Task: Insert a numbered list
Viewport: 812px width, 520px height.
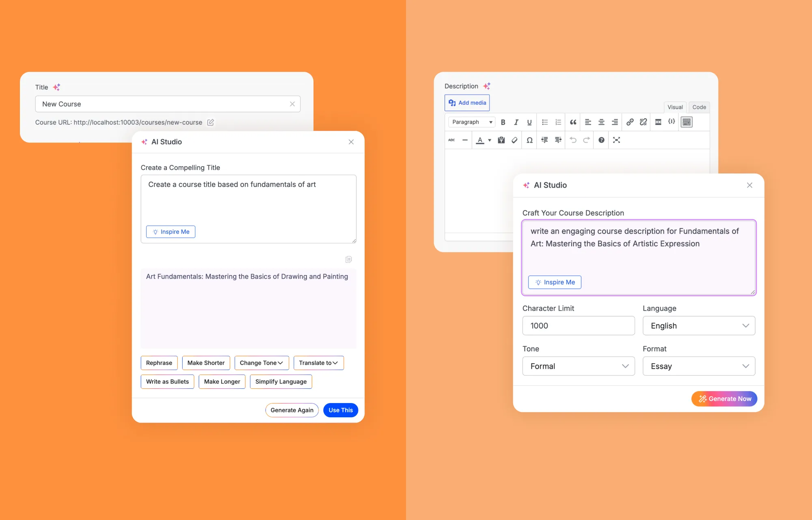Action: click(x=558, y=122)
